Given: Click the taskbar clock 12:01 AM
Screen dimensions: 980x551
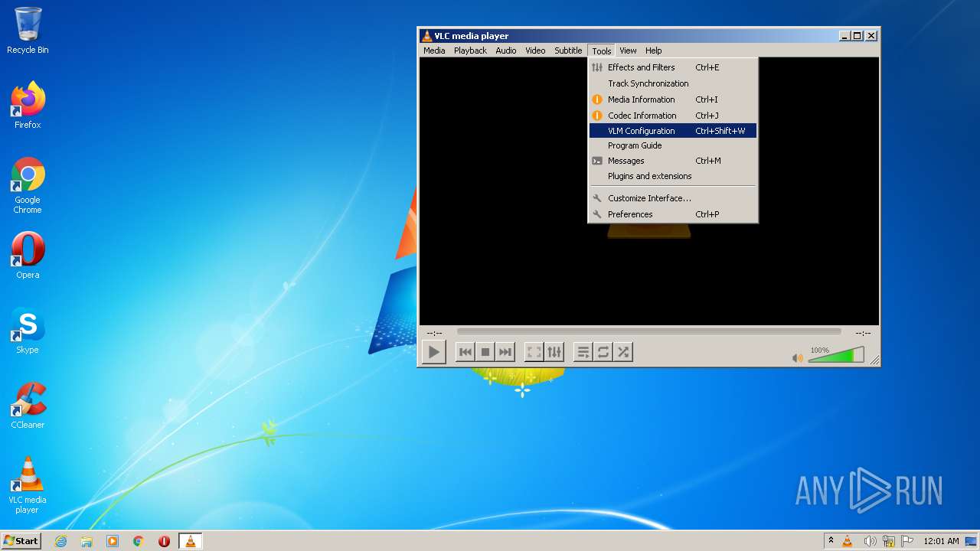Looking at the screenshot, I should [x=941, y=541].
